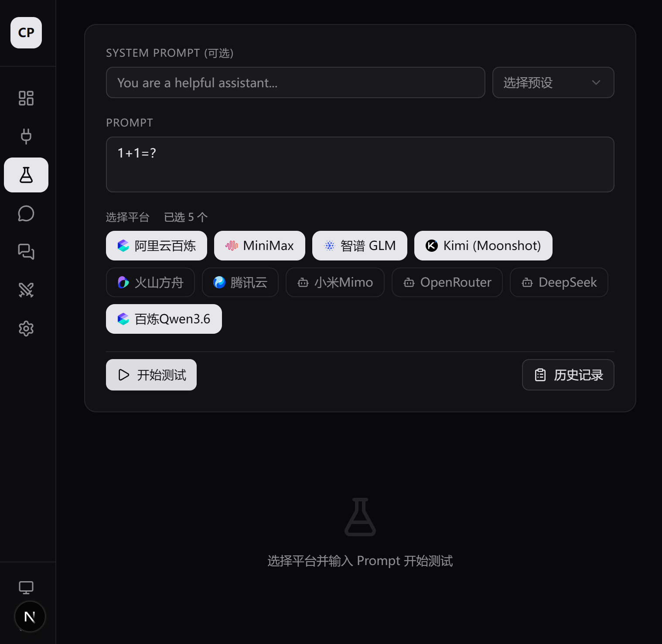Screen dimensions: 662x644
Task: Deselect the 阿里云百炼 platform chip
Action: pos(157,246)
